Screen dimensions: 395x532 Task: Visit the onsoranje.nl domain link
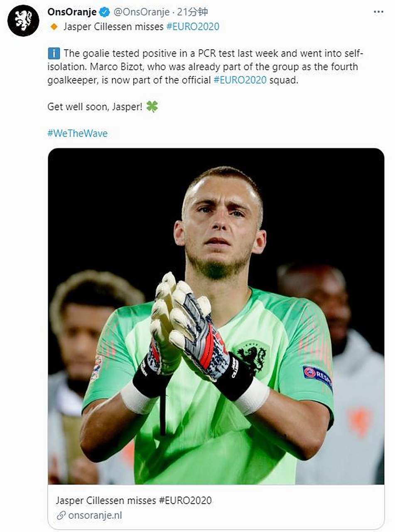click(x=95, y=516)
